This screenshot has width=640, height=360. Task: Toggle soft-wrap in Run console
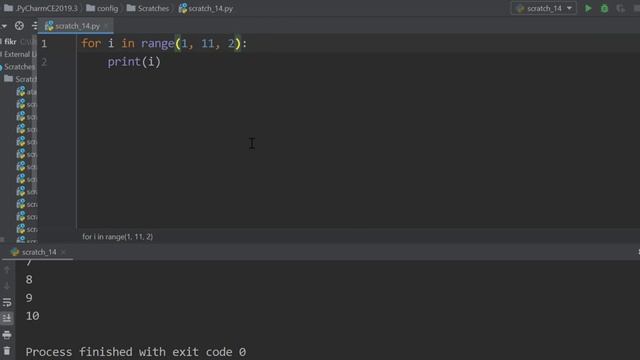click(x=7, y=302)
